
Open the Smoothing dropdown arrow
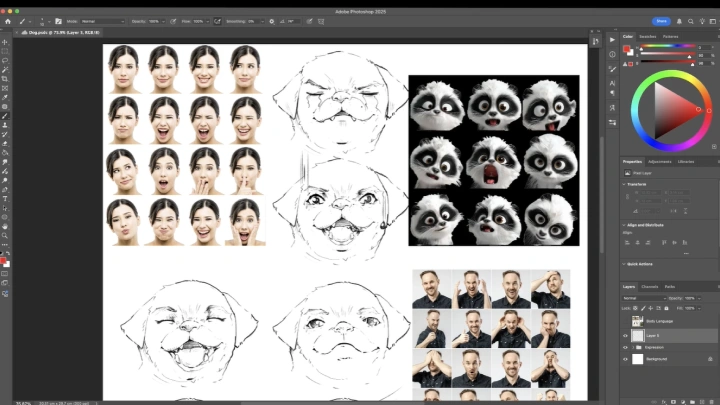[262, 21]
